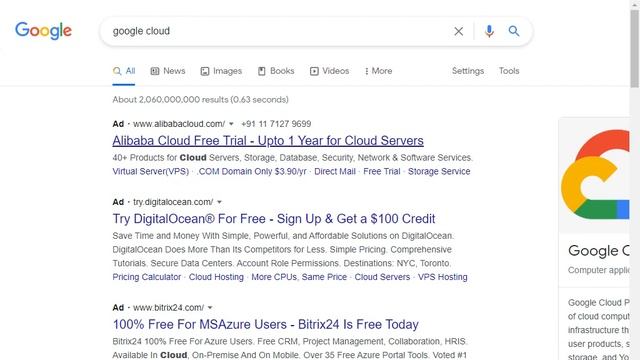Screen dimensions: 640x360
Task: Switch to the Books tab
Action: [276, 71]
